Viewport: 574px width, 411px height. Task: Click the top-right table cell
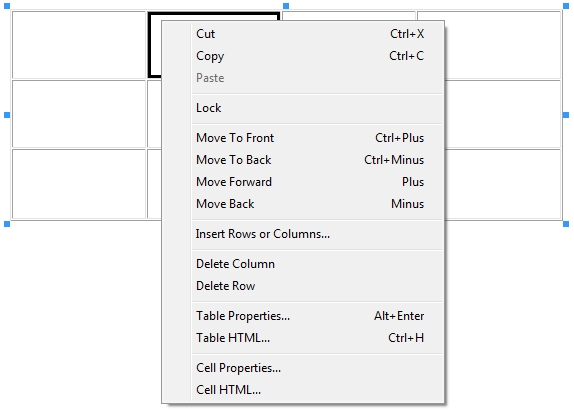tap(503, 45)
